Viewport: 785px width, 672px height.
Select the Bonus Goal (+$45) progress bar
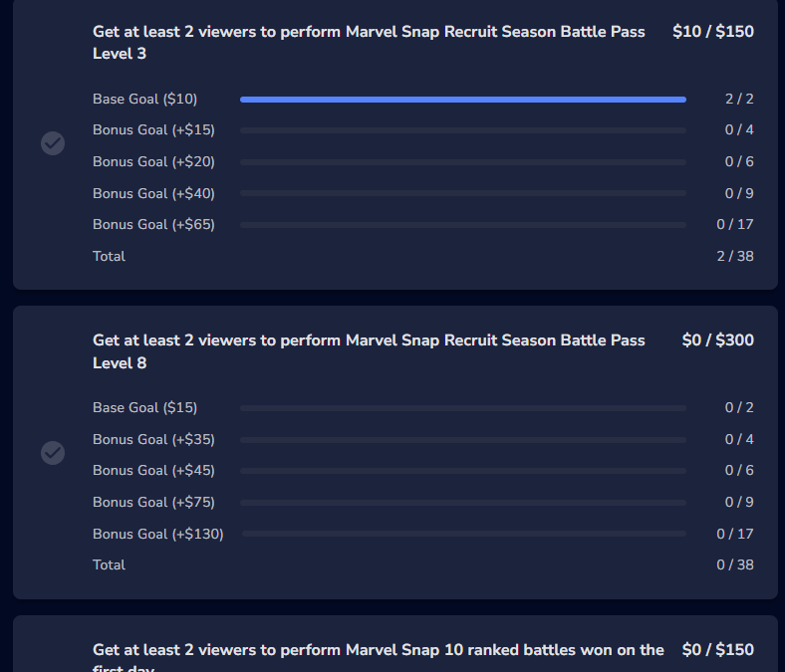[462, 471]
